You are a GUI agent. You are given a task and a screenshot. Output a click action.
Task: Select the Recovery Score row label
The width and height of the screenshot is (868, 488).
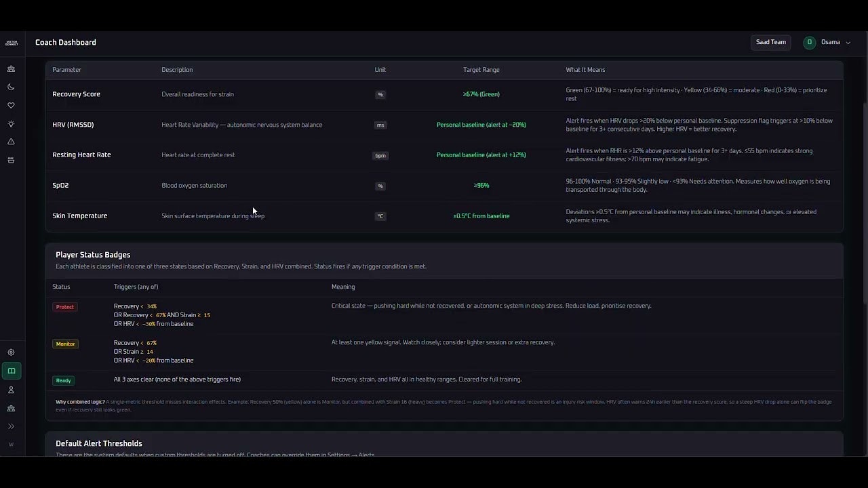(76, 94)
